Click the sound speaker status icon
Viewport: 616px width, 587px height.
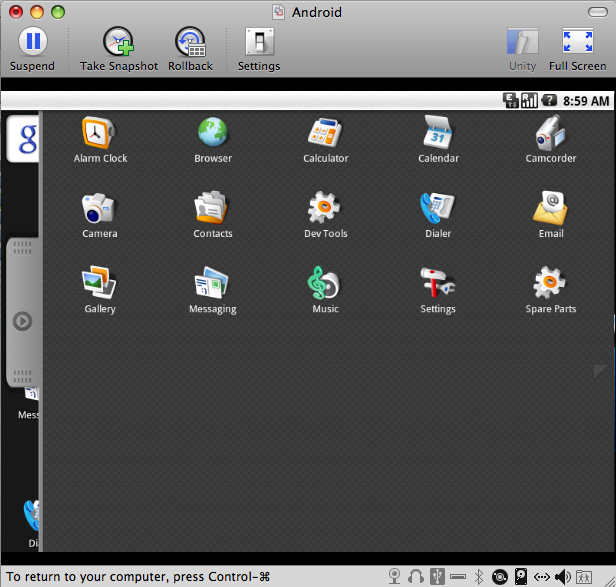563,577
